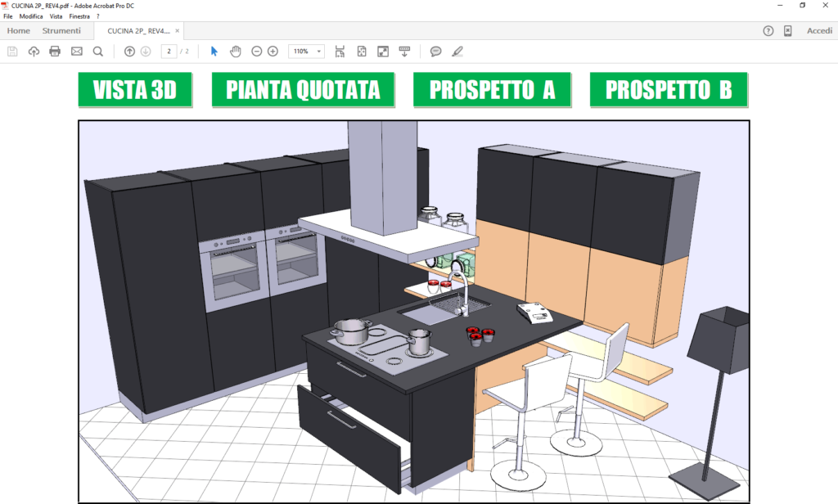This screenshot has height=504, width=838.
Task: Print the document with printer icon
Action: [55, 52]
